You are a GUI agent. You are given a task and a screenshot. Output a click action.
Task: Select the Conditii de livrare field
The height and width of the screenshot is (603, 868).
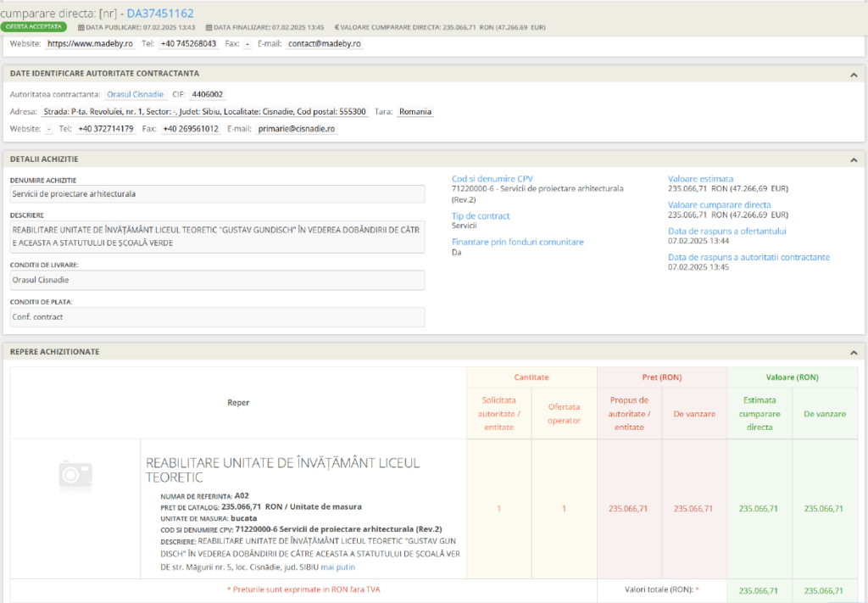pos(217,280)
